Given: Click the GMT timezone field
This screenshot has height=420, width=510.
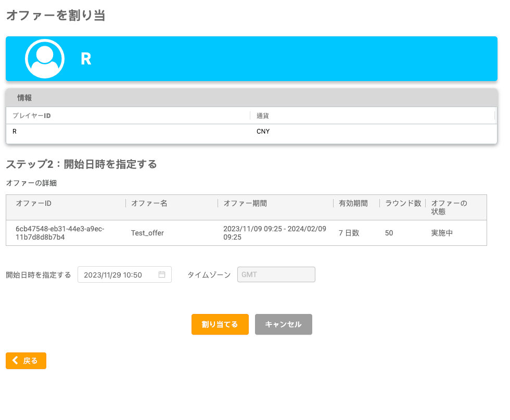Looking at the screenshot, I should (276, 274).
